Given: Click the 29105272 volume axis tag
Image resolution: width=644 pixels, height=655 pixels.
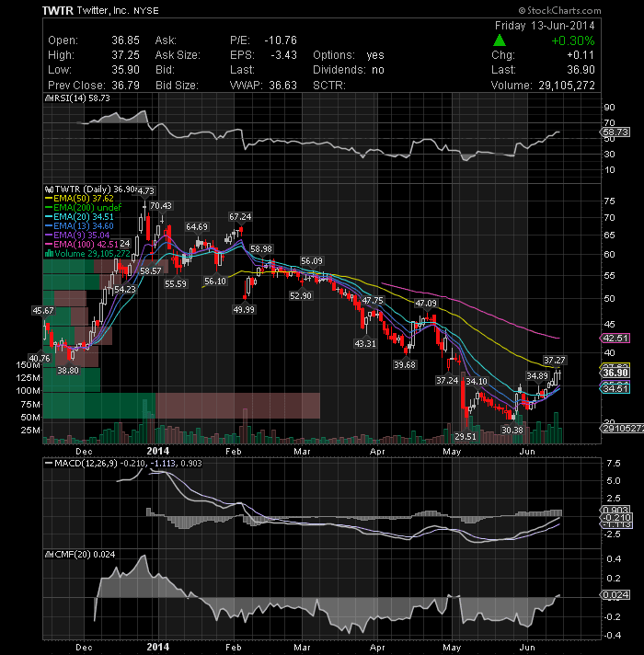Looking at the screenshot, I should tap(622, 428).
